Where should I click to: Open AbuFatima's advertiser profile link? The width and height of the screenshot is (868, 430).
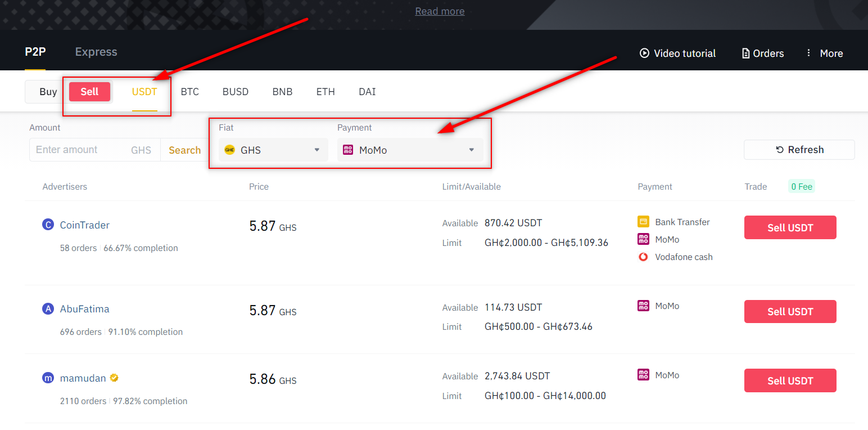[85, 309]
